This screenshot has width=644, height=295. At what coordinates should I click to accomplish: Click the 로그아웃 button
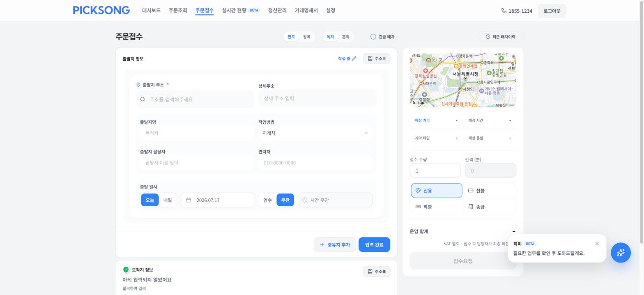552,11
